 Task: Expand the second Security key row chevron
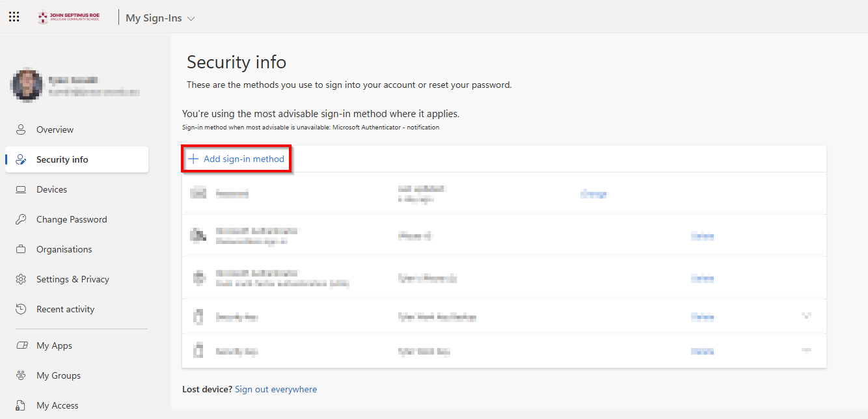[x=806, y=351]
